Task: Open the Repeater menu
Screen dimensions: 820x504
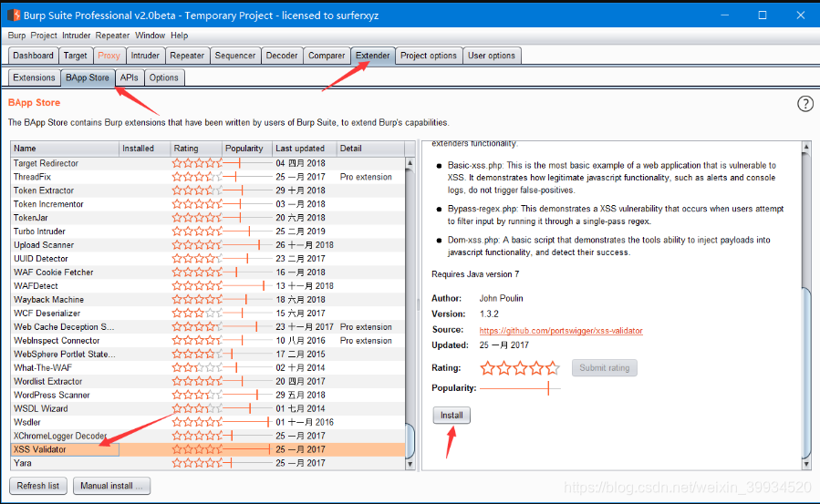Action: click(112, 36)
